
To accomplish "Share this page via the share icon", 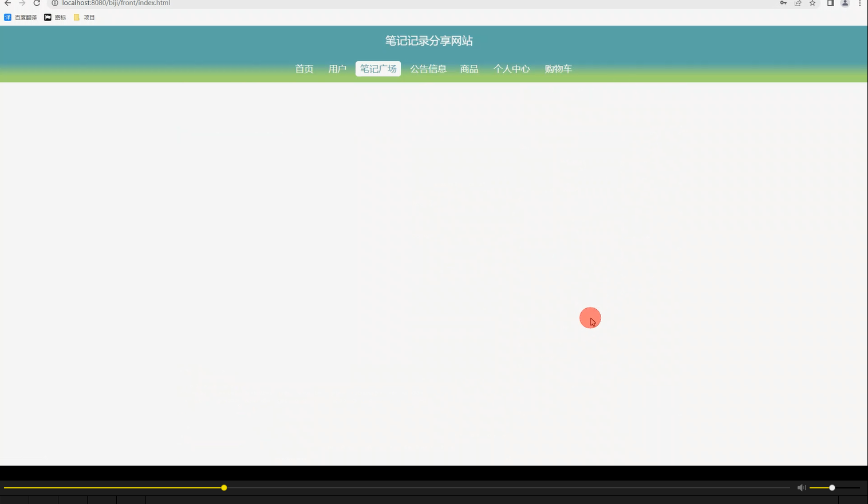I will (798, 3).
